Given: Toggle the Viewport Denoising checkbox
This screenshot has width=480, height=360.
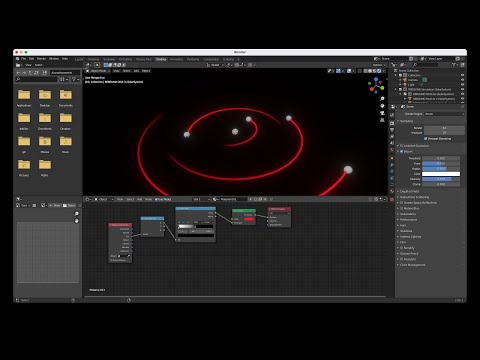Looking at the screenshot, I should click(x=426, y=139).
